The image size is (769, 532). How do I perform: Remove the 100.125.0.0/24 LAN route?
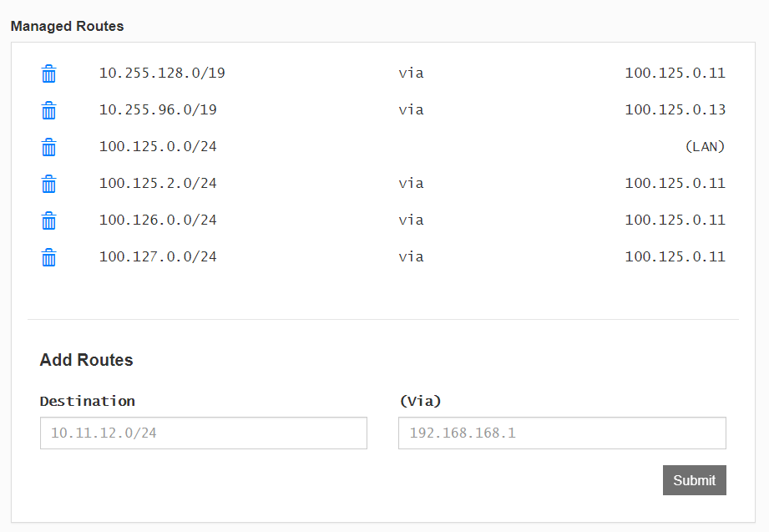(48, 147)
